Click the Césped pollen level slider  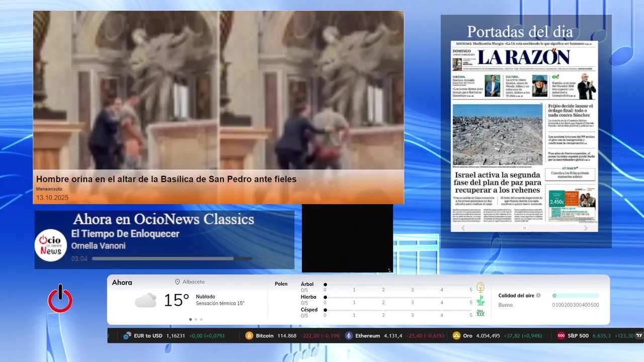398,310
